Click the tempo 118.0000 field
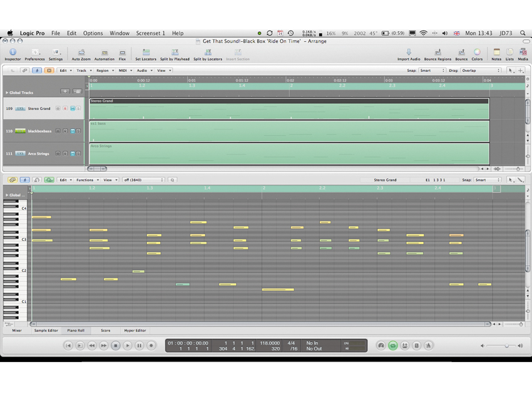 coord(270,343)
